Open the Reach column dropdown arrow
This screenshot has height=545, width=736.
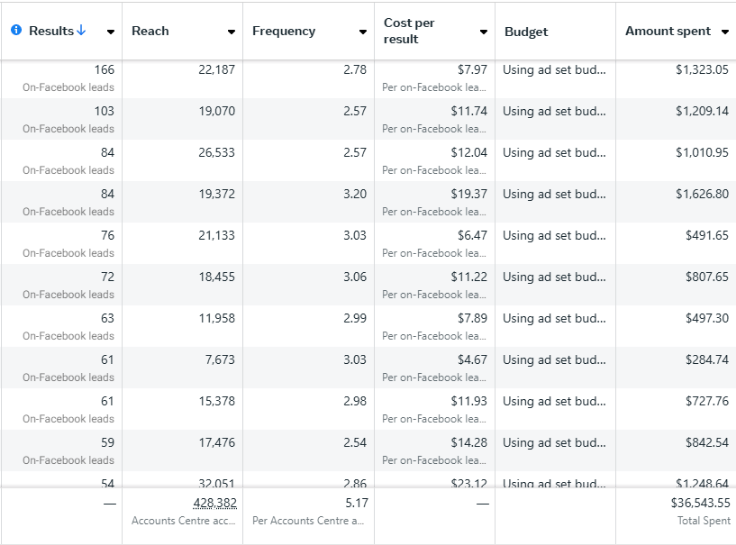pyautogui.click(x=231, y=32)
